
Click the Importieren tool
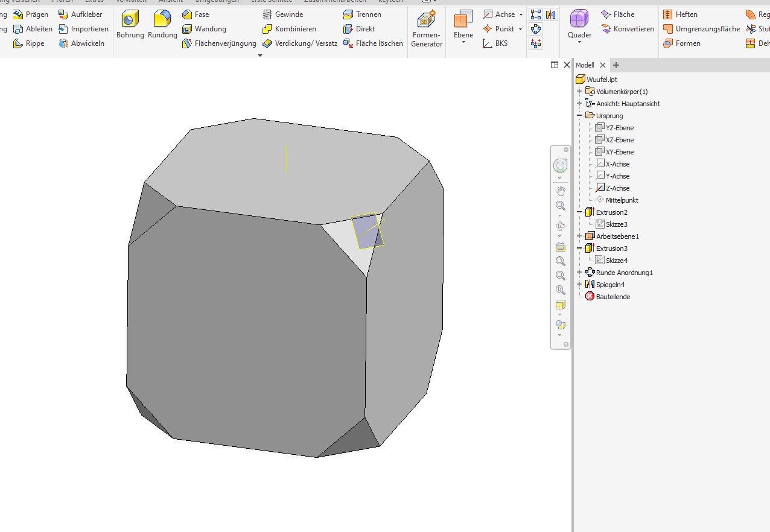83,29
